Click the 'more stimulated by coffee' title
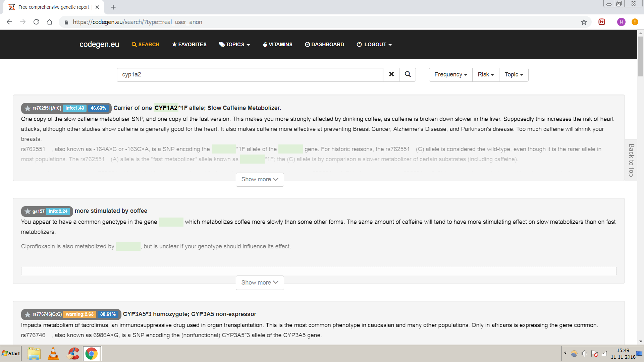This screenshot has height=362, width=644. (111, 211)
